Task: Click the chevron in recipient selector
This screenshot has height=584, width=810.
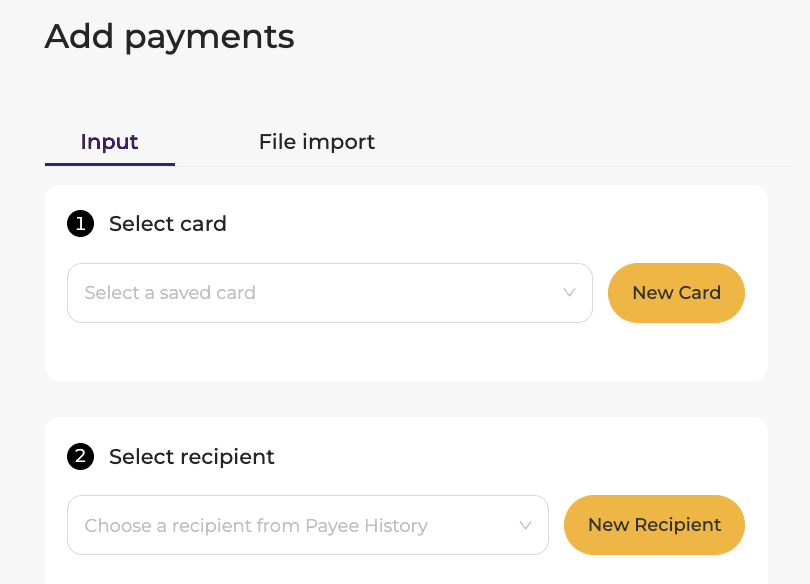Action: (525, 525)
